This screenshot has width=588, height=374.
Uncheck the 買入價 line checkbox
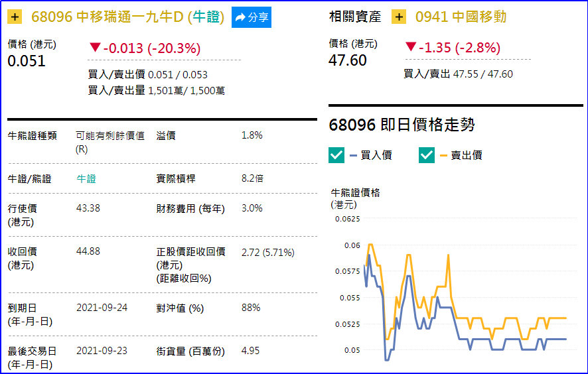tap(336, 155)
